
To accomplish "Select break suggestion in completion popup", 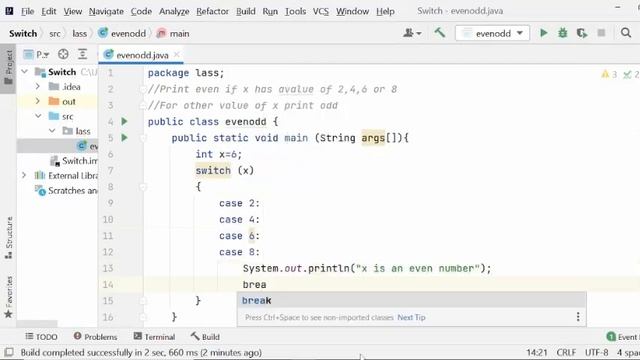I will coord(411,300).
